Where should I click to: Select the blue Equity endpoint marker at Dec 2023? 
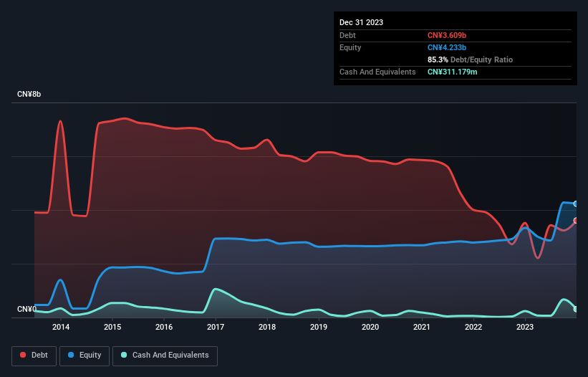[x=576, y=204]
